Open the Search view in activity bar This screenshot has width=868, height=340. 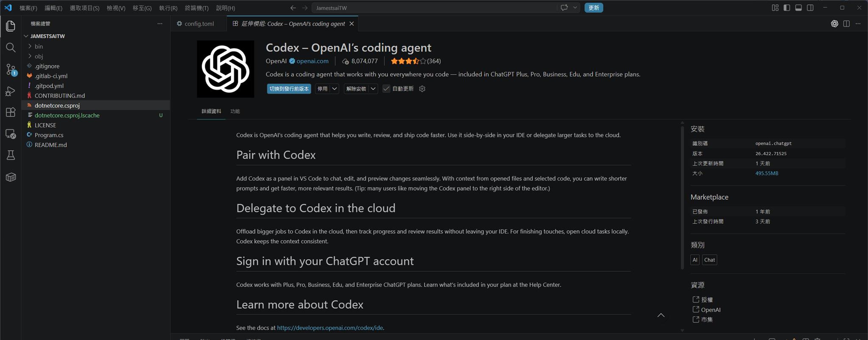(11, 47)
